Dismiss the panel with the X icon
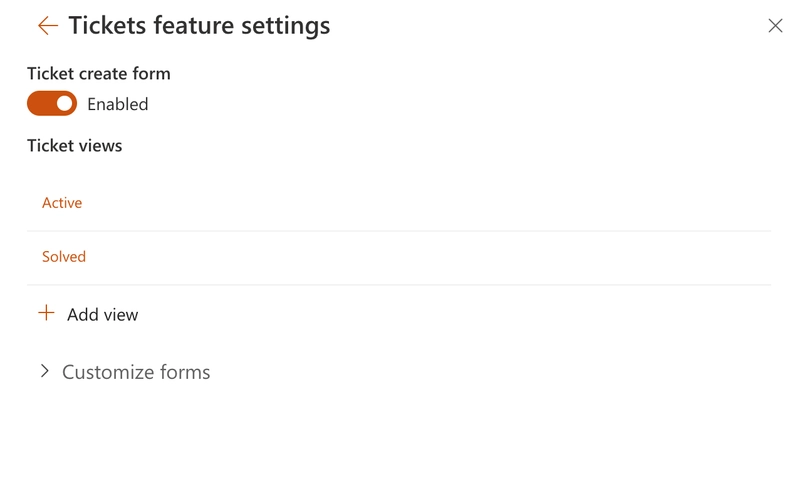800x499 pixels. [x=775, y=26]
